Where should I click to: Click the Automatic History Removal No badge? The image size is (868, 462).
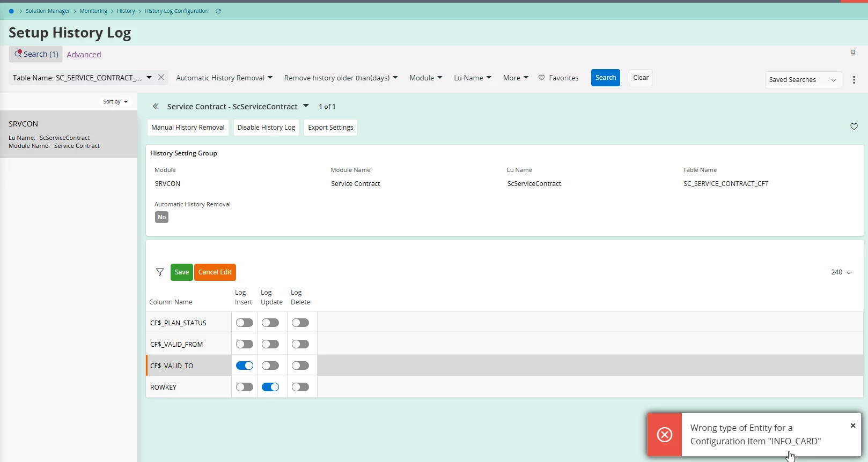click(x=161, y=217)
